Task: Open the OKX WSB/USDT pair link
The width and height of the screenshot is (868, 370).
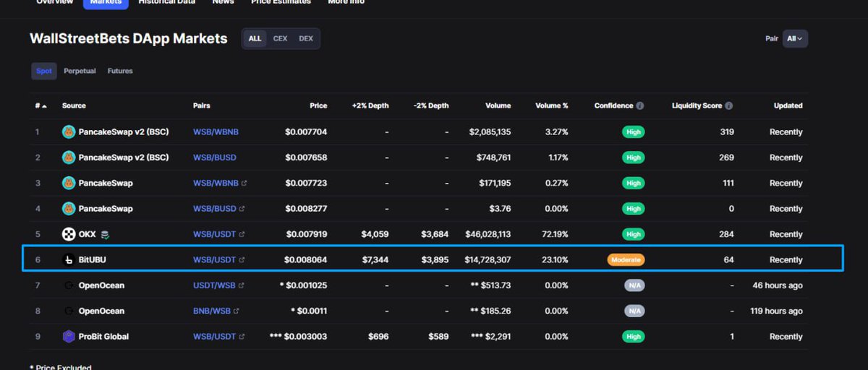Action: [214, 234]
